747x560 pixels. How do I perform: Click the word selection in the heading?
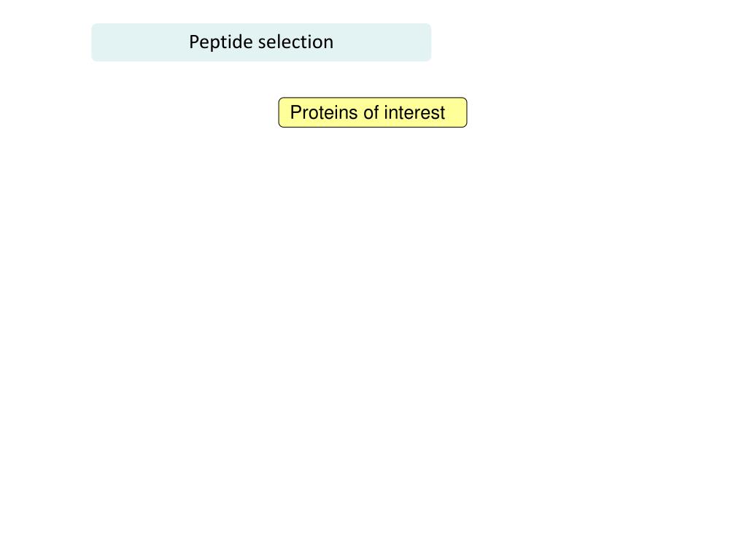coord(295,42)
